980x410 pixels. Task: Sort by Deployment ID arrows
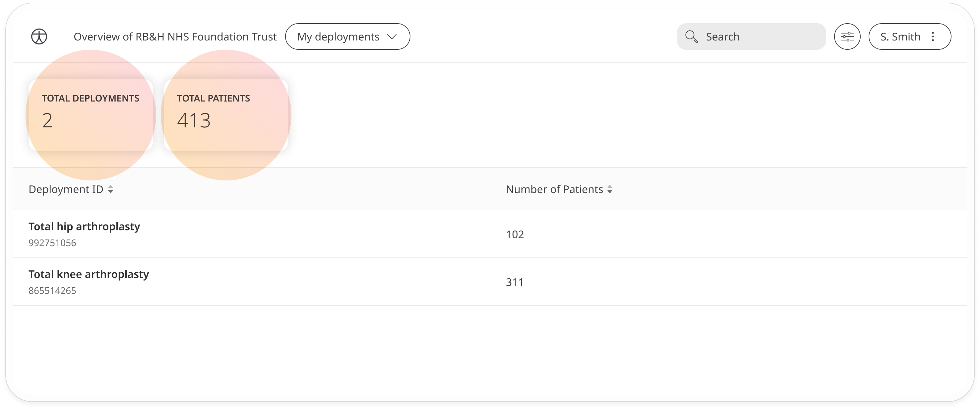coord(110,189)
